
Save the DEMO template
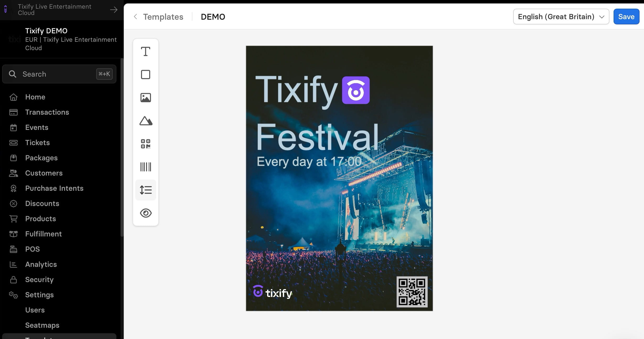tap(626, 17)
